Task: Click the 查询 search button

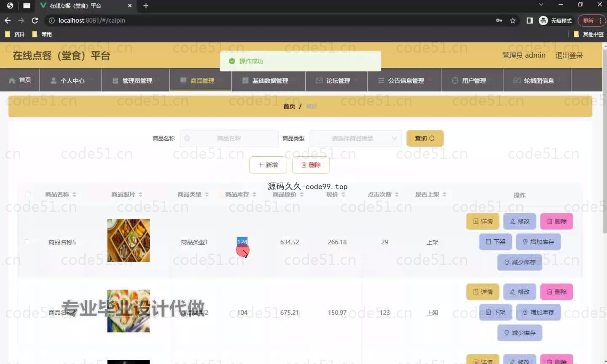Action: 425,138
